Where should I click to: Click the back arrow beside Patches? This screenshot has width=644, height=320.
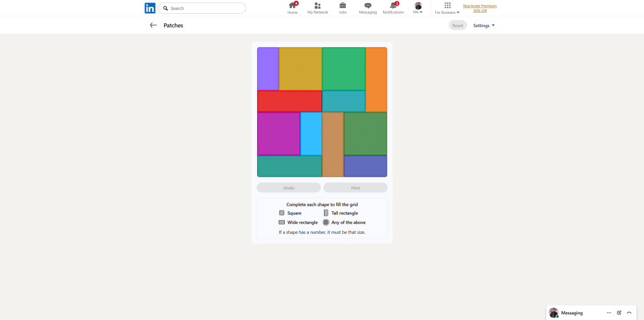click(x=153, y=25)
